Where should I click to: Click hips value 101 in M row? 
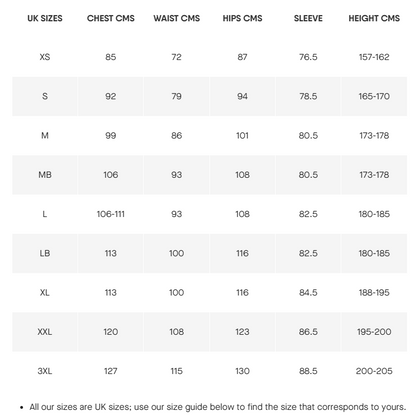click(x=242, y=135)
